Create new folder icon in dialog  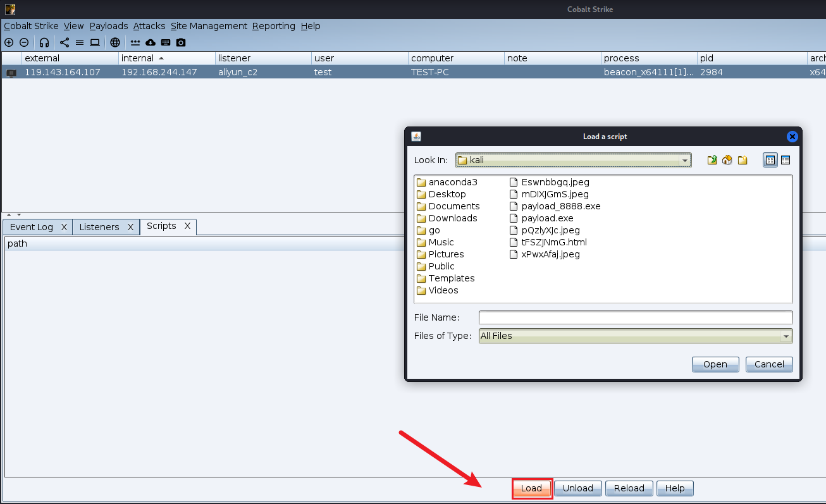[x=743, y=160]
